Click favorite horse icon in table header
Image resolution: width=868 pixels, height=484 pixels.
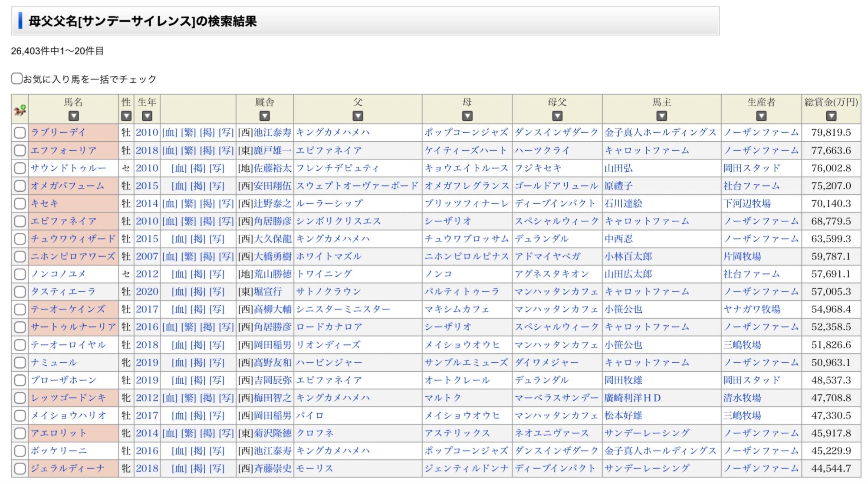pyautogui.click(x=20, y=110)
